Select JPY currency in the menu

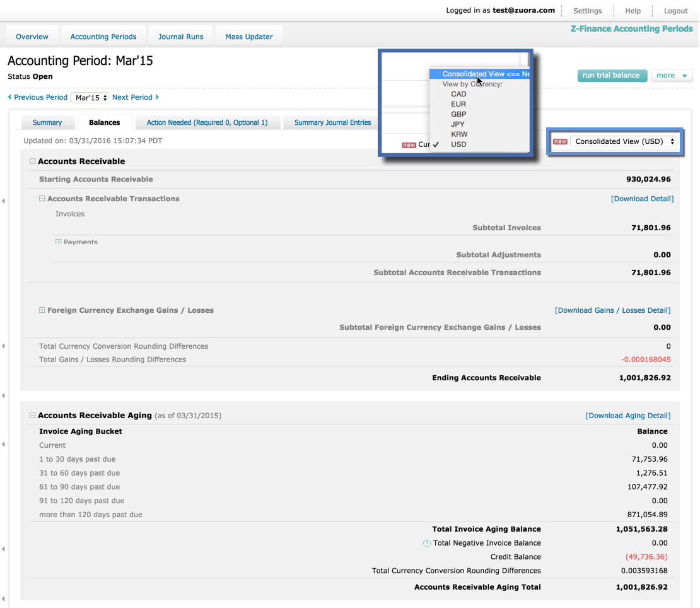(x=458, y=124)
